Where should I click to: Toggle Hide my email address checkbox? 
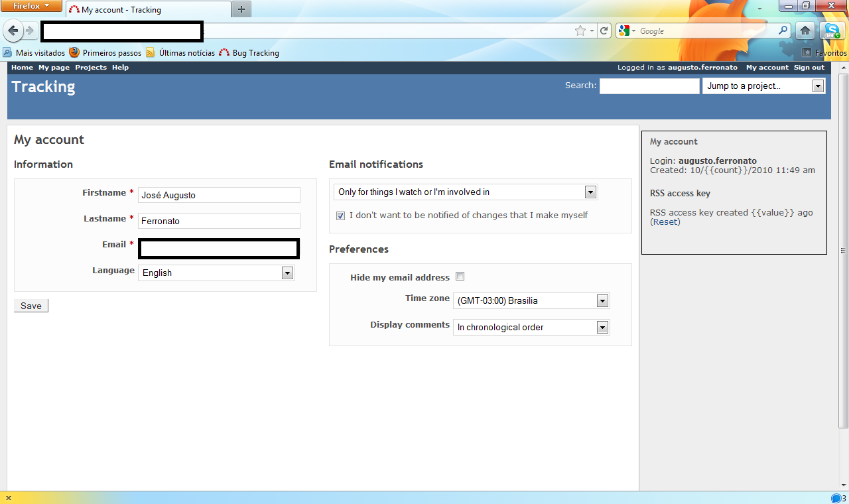click(460, 277)
